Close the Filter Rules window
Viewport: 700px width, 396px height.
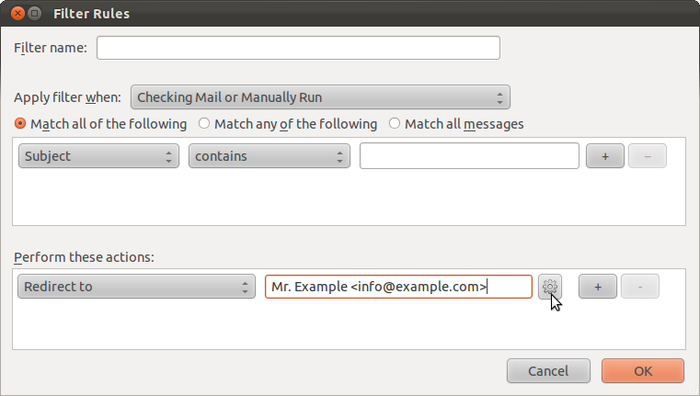point(17,13)
